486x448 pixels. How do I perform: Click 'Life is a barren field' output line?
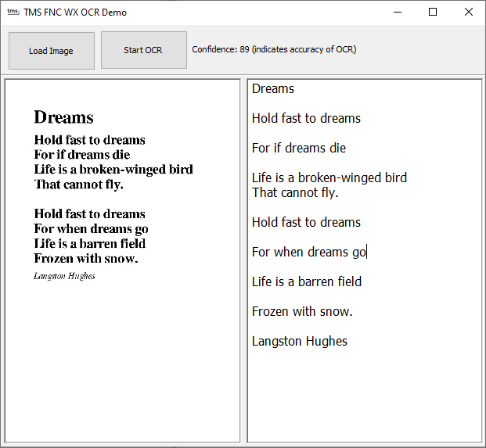307,281
